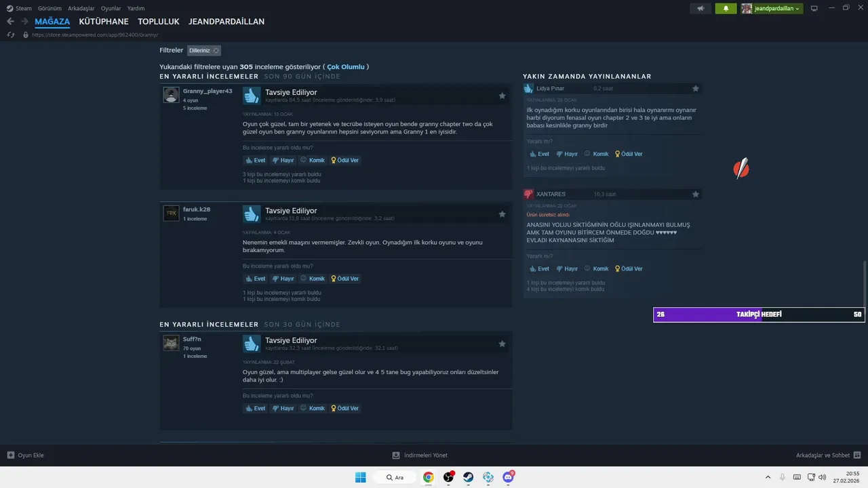Click the Steam taskbar icon

click(469, 477)
